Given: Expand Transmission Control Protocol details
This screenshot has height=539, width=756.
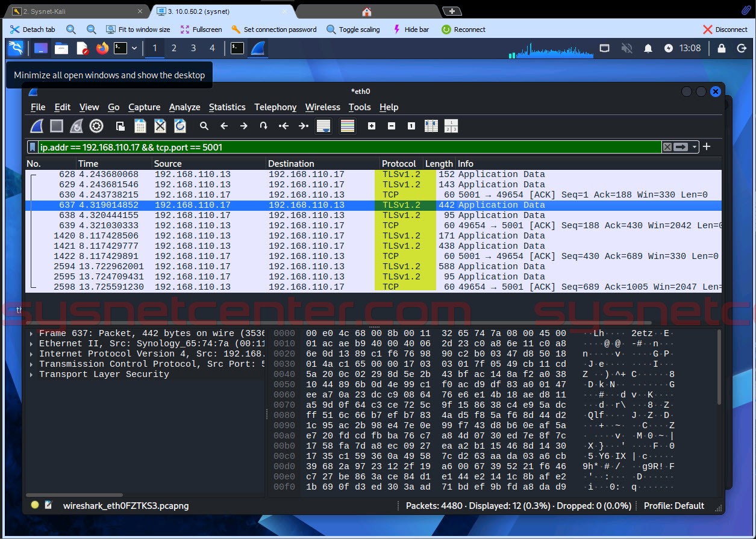Looking at the screenshot, I should [31, 364].
